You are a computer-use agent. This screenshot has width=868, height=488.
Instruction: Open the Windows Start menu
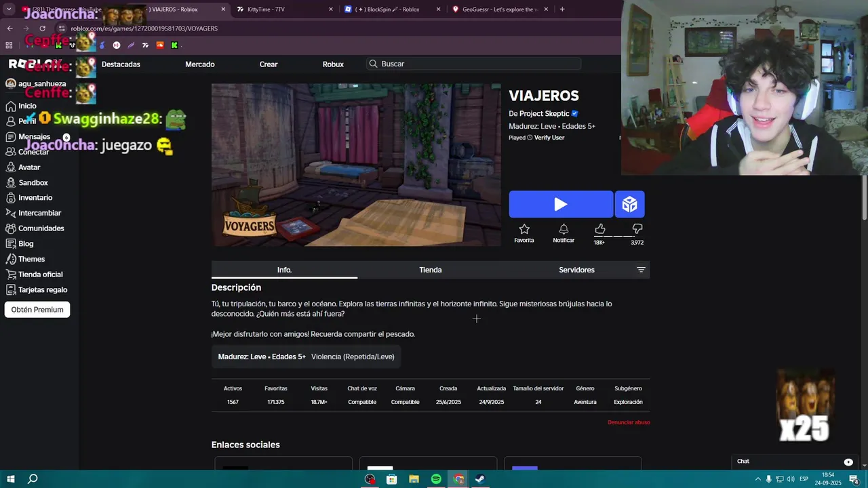point(10,479)
